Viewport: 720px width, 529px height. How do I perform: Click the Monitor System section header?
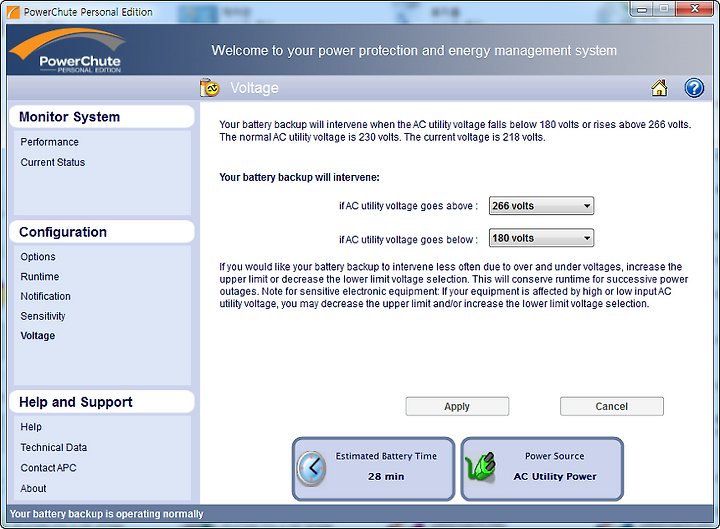point(101,117)
